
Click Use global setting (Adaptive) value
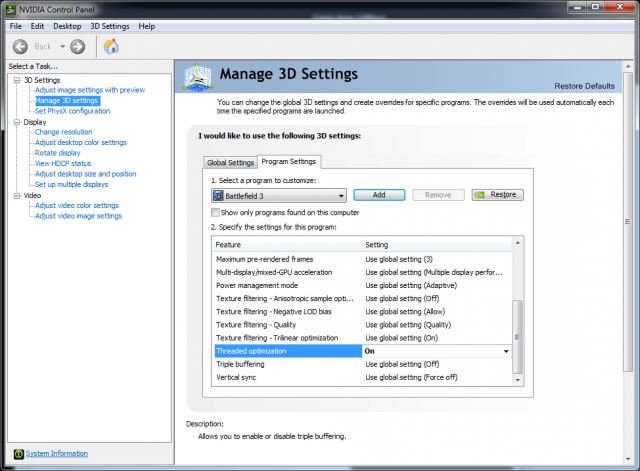pos(411,286)
